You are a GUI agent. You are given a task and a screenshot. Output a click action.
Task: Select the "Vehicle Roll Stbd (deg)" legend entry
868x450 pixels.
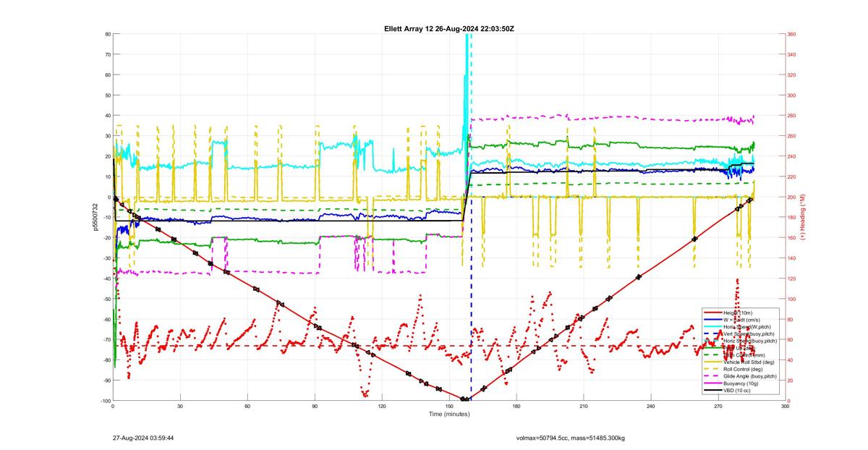749,362
